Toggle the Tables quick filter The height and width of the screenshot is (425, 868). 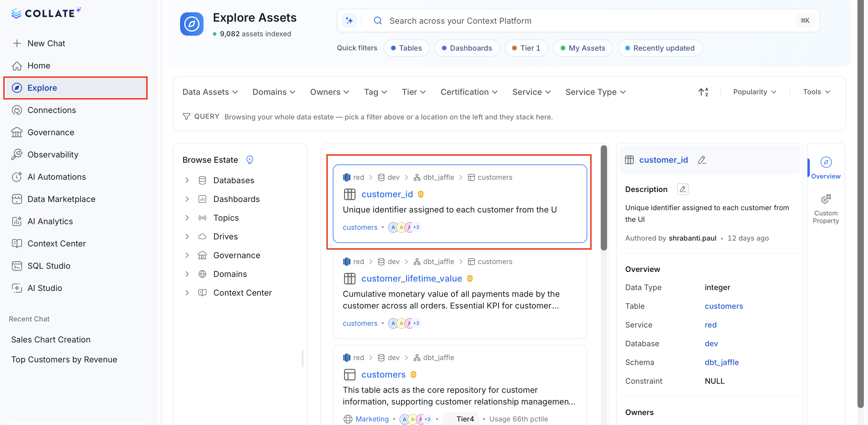click(407, 48)
